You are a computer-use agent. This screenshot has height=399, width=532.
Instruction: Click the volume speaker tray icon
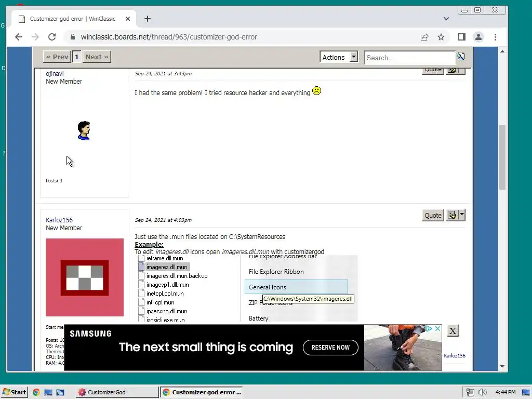click(482, 392)
